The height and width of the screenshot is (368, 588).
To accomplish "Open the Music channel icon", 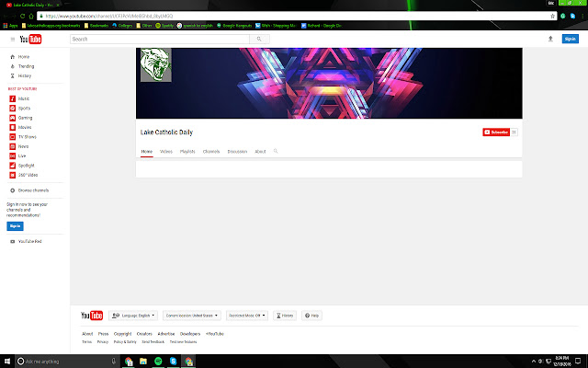I will pyautogui.click(x=12, y=98).
